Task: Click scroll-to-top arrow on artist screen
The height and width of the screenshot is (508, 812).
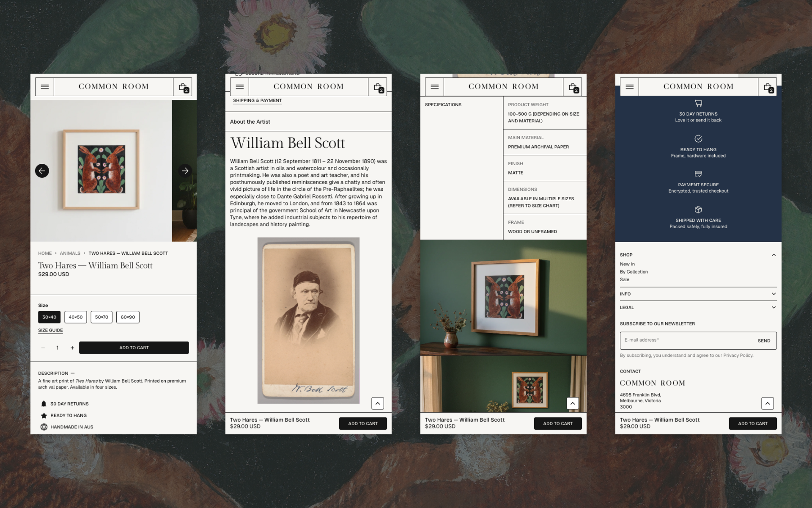Action: pos(378,403)
